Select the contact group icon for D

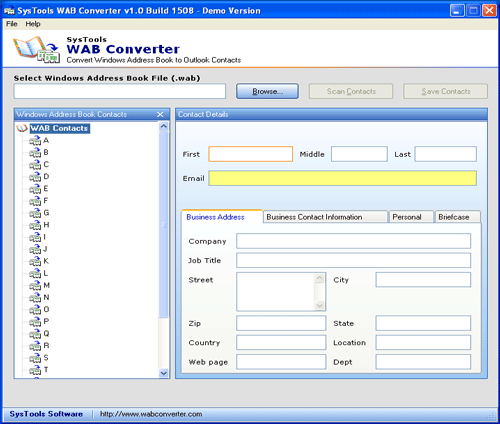pyautogui.click(x=35, y=177)
